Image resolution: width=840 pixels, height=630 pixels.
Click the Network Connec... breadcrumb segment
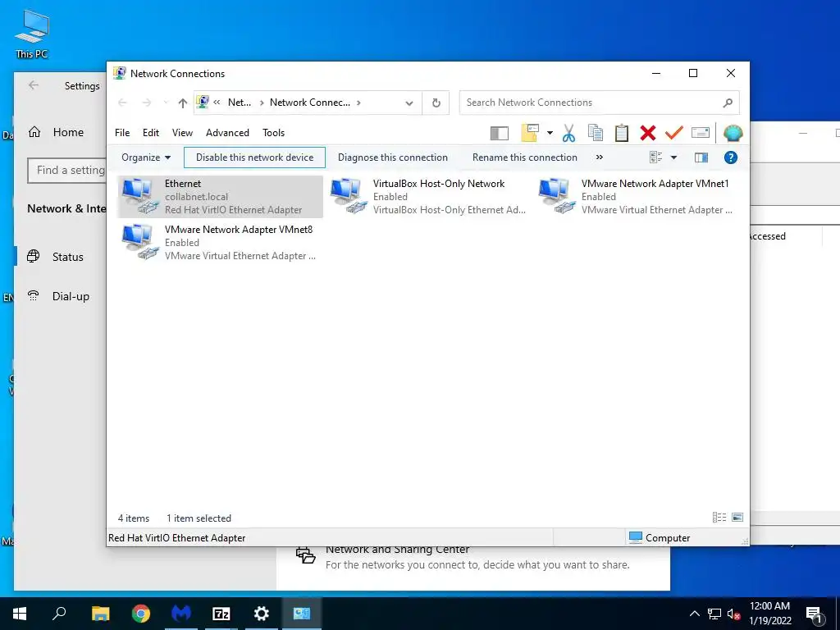click(309, 103)
